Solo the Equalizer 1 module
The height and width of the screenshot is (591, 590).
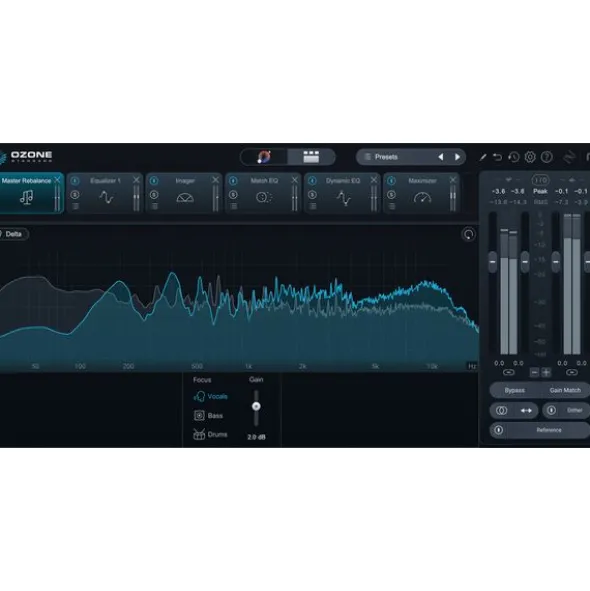coord(75,194)
